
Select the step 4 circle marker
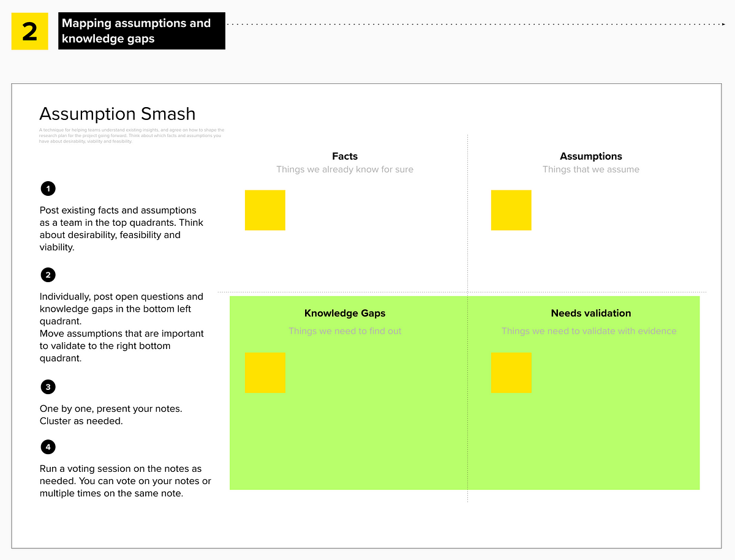click(x=47, y=447)
